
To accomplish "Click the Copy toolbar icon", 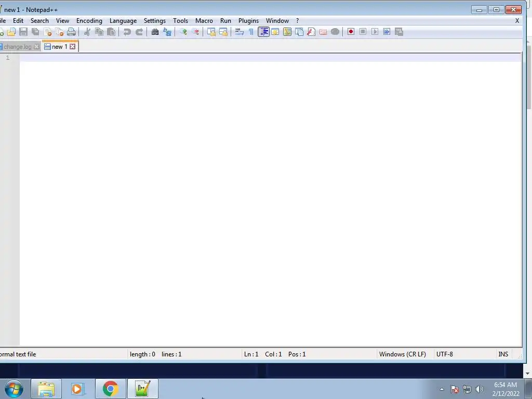I will [x=99, y=32].
